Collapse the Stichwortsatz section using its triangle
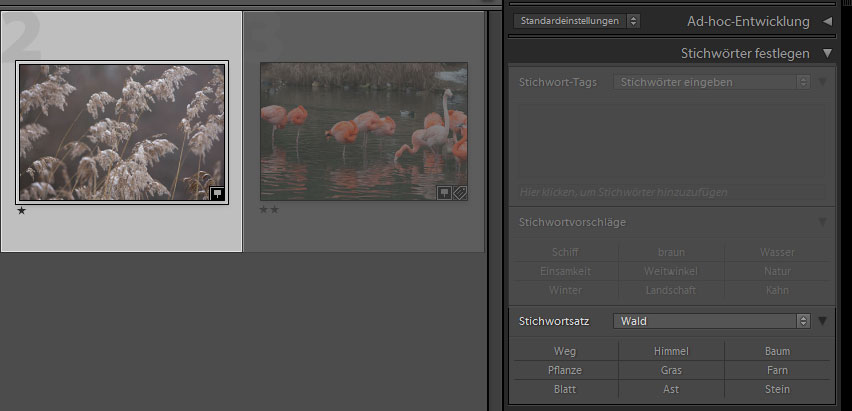This screenshot has height=411, width=852. point(823,321)
